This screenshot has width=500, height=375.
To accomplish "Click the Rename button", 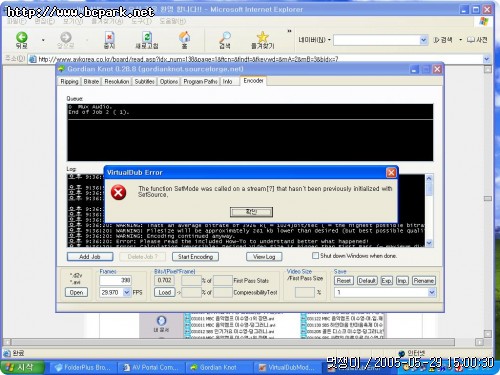I will click(x=424, y=281).
